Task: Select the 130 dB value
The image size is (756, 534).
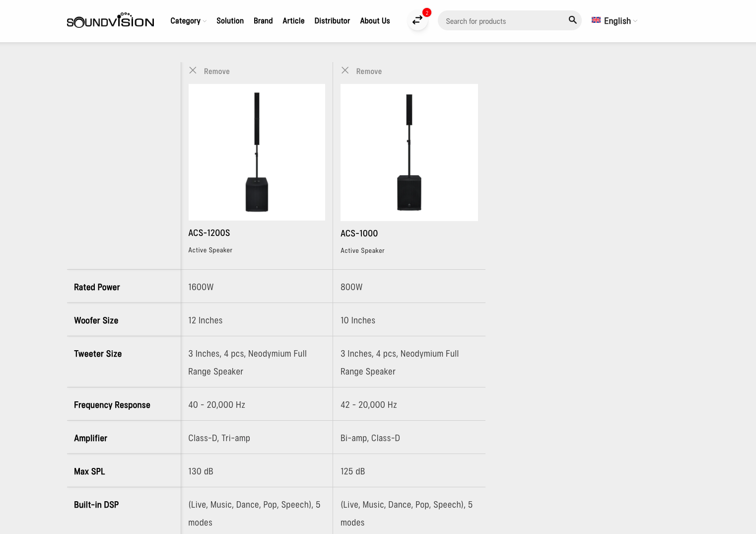Action: click(201, 471)
